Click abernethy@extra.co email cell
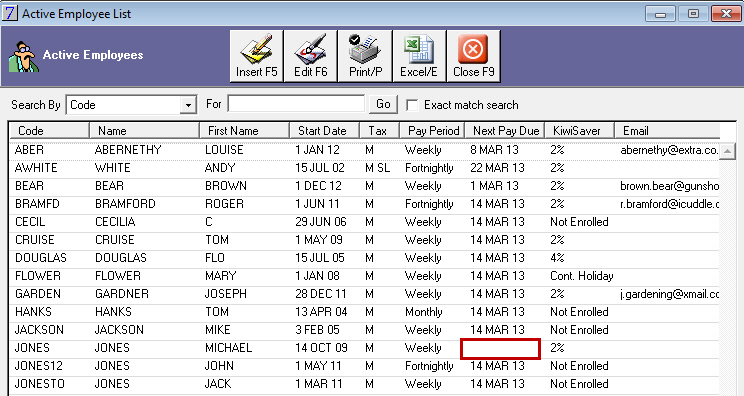Image resolution: width=744 pixels, height=396 pixels. pyautogui.click(x=670, y=150)
